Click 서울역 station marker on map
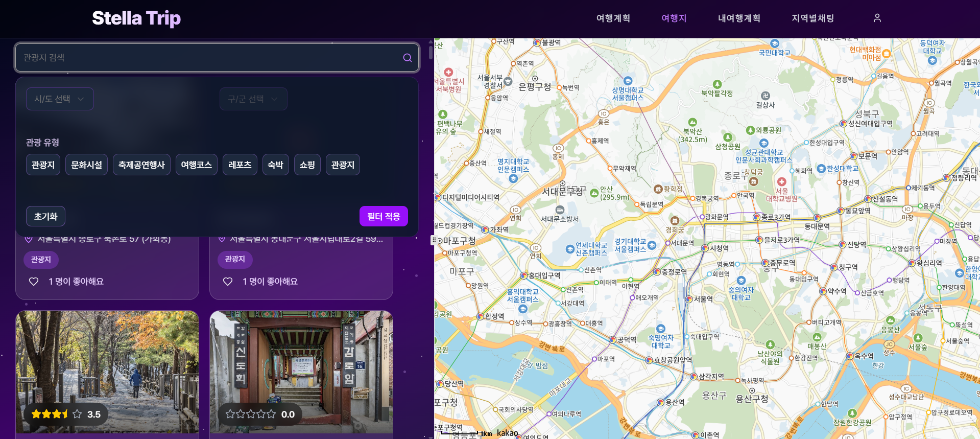 click(x=689, y=299)
